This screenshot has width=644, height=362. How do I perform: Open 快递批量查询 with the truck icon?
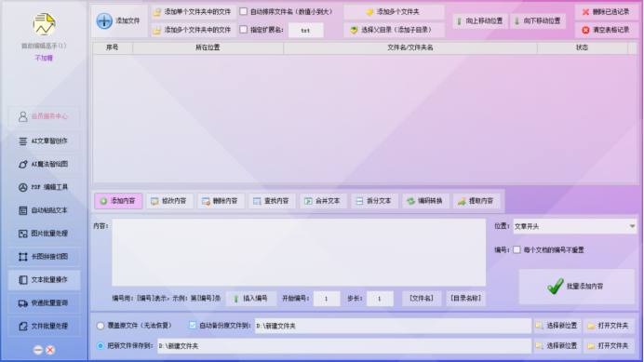coord(44,302)
